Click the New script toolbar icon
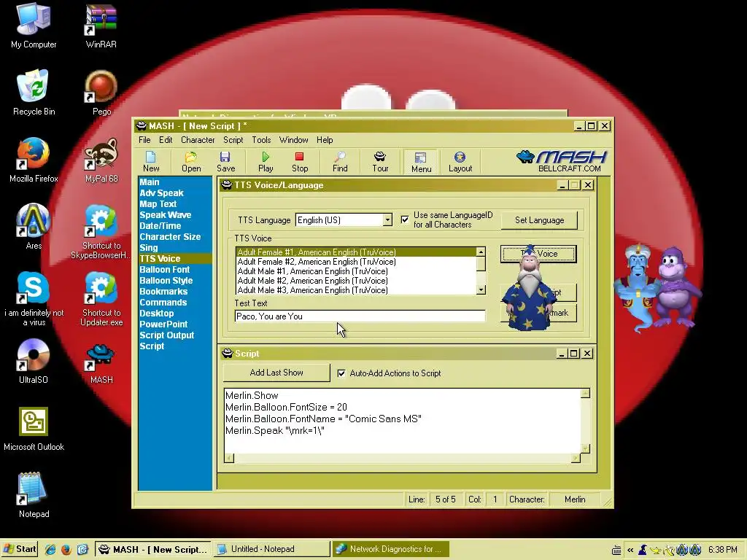Image resolution: width=747 pixels, height=560 pixels. pyautogui.click(x=151, y=161)
